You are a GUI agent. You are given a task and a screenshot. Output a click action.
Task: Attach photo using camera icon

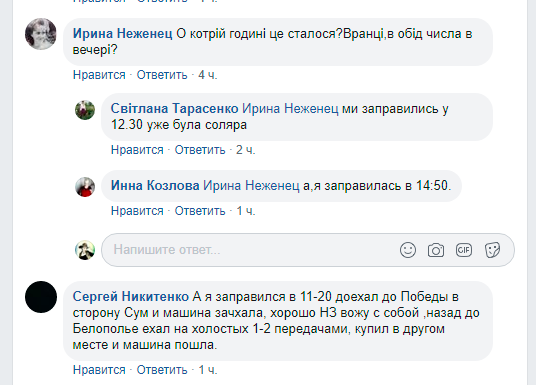(436, 250)
